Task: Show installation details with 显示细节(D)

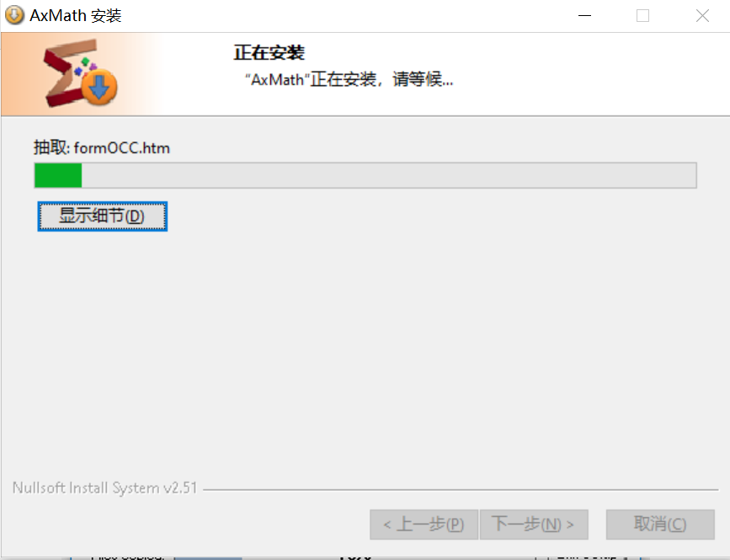Action: [103, 216]
